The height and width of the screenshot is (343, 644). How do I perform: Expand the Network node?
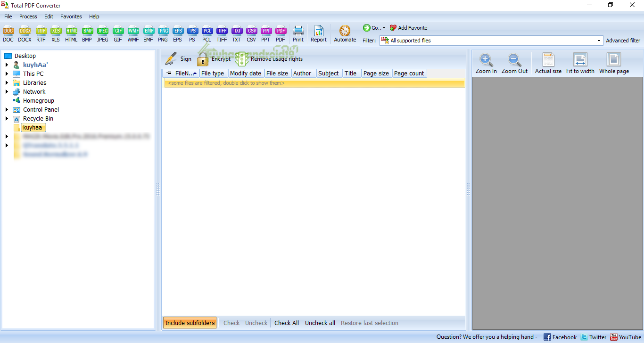(x=7, y=91)
